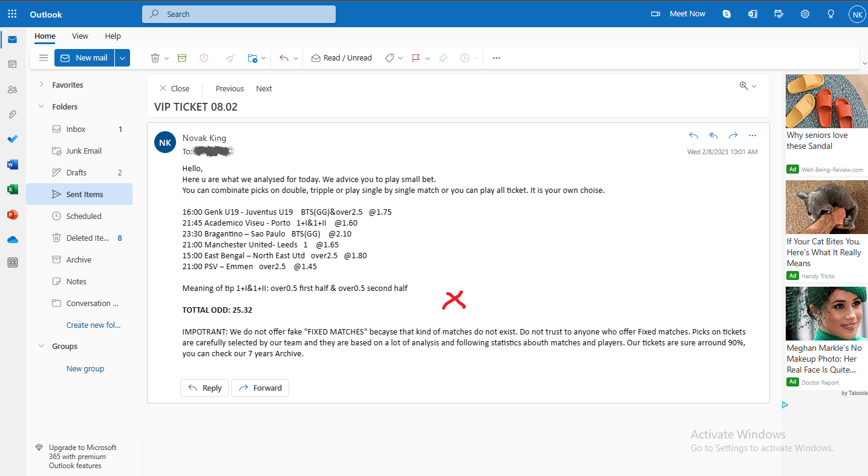Archive the message using toolbar icon
The image size is (868, 476).
[x=182, y=58]
